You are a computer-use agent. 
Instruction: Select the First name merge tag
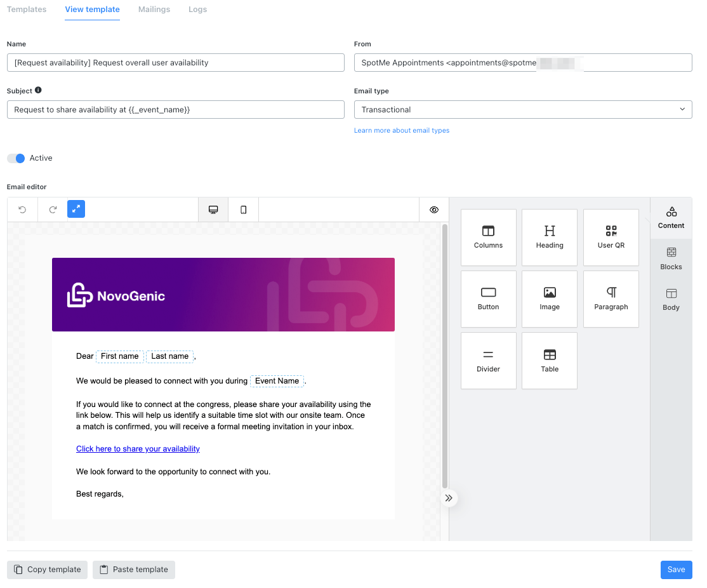(120, 356)
